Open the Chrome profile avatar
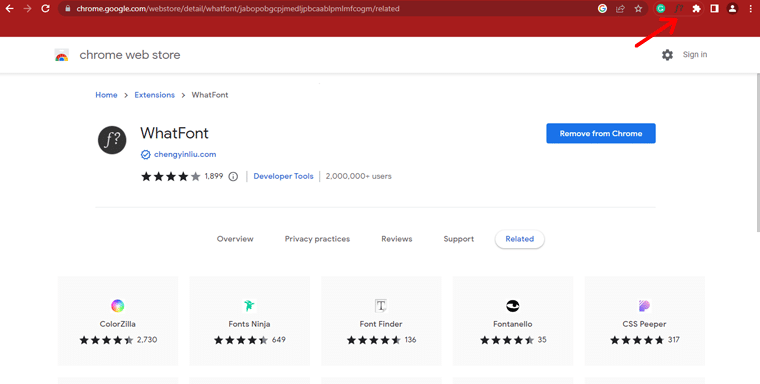Image resolution: width=760 pixels, height=384 pixels. (x=732, y=8)
